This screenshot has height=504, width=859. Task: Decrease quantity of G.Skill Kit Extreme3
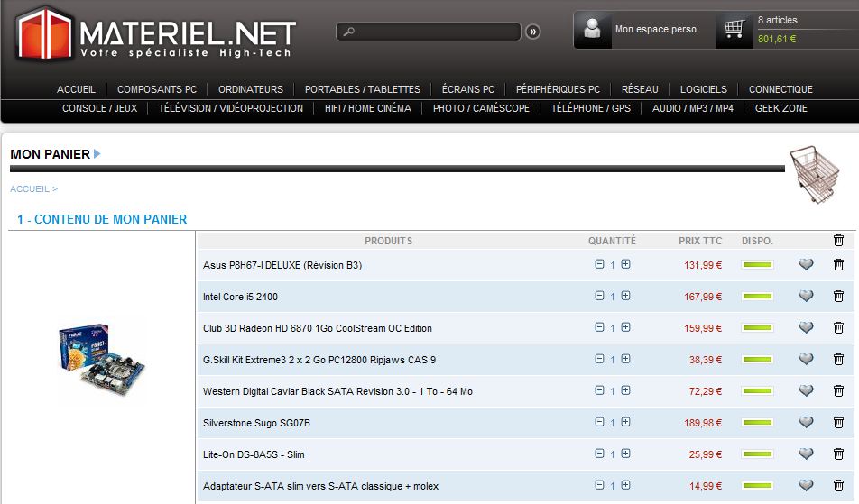(x=599, y=359)
